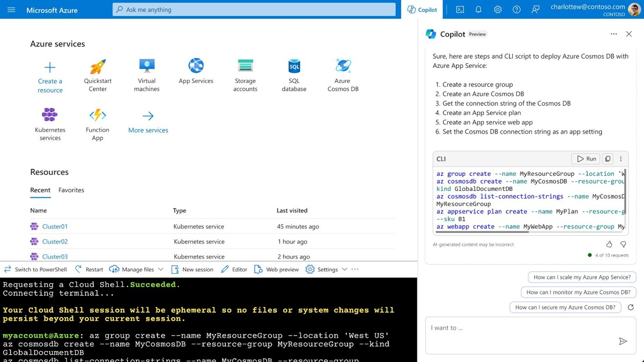Select the Recent resources tab

(40, 190)
